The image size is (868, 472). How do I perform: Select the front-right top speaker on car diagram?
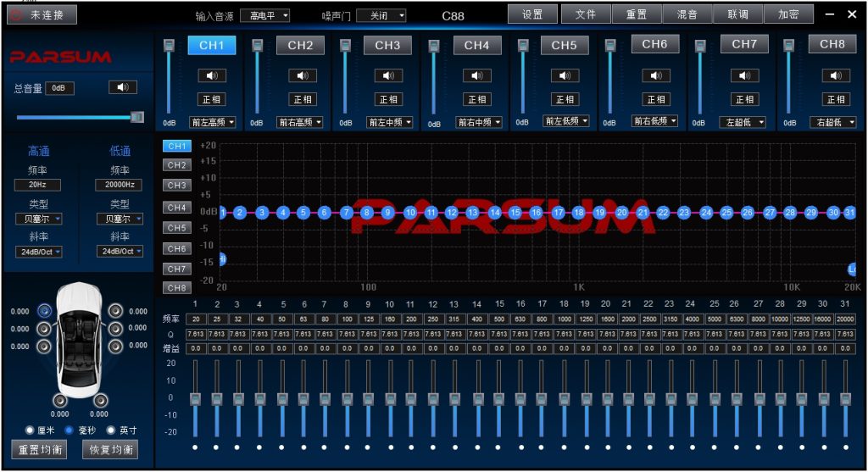click(115, 311)
